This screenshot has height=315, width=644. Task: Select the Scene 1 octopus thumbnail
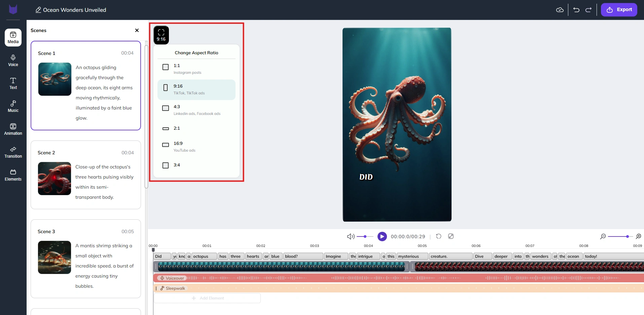[55, 79]
